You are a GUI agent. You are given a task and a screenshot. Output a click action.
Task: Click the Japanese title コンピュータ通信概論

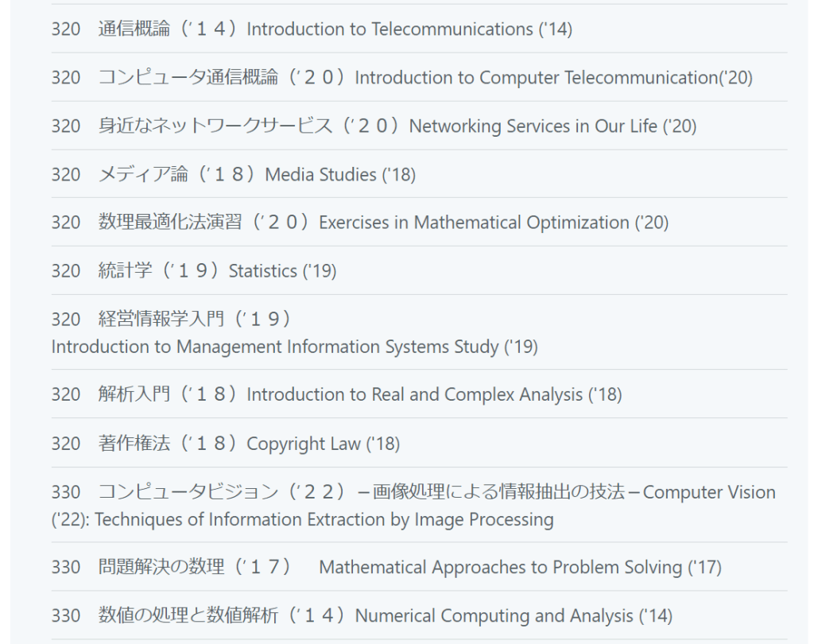tap(188, 78)
